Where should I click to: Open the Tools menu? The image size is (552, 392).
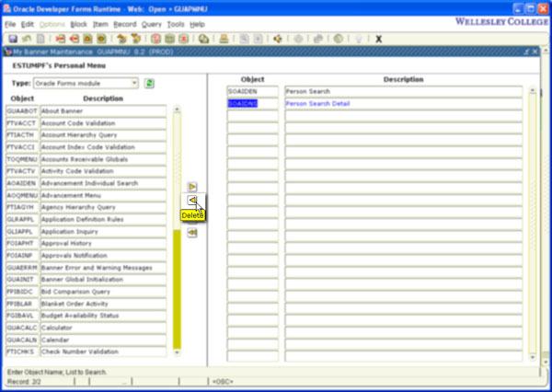pos(176,24)
